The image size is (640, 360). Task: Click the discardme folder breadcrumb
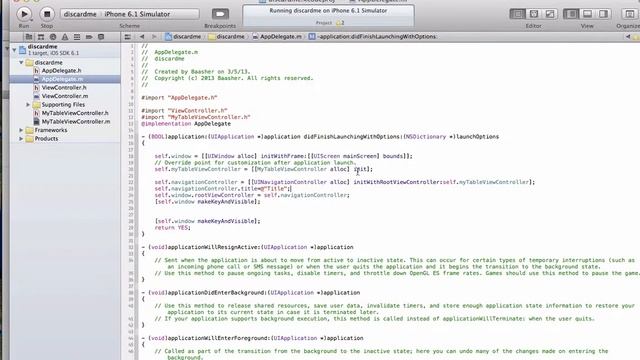coord(227,37)
